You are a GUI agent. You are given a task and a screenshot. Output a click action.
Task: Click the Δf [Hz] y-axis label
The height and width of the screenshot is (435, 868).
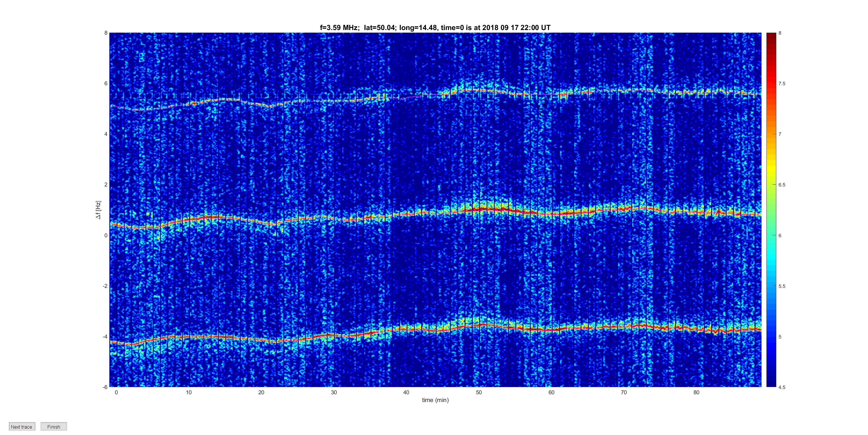[98, 210]
